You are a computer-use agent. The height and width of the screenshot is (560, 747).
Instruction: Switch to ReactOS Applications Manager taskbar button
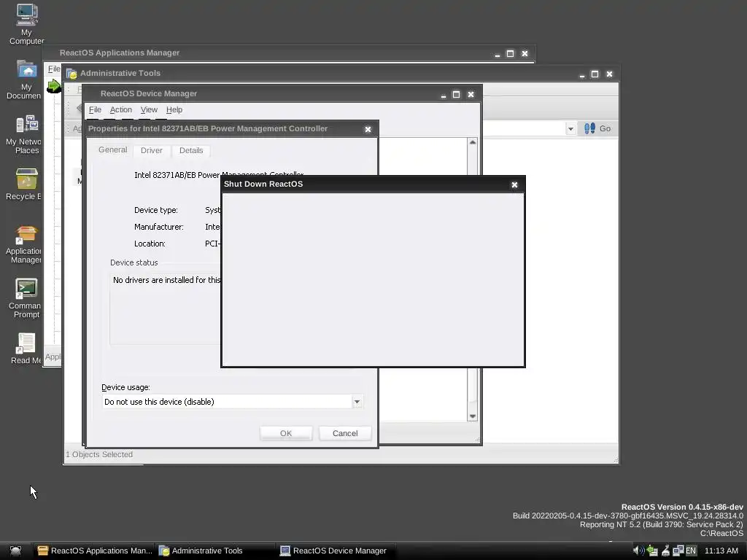coord(96,551)
